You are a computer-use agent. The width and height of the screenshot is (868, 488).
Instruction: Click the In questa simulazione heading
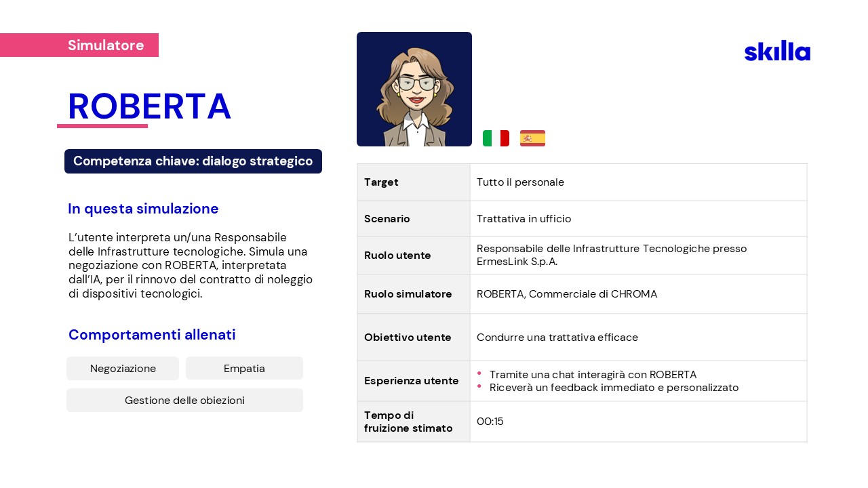pos(143,209)
